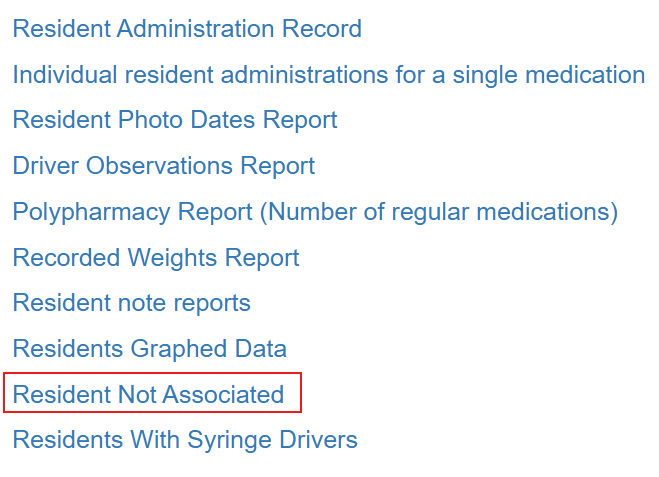The image size is (659, 477).
Task: Select the Resident Photo Dates Report link
Action: coord(175,120)
